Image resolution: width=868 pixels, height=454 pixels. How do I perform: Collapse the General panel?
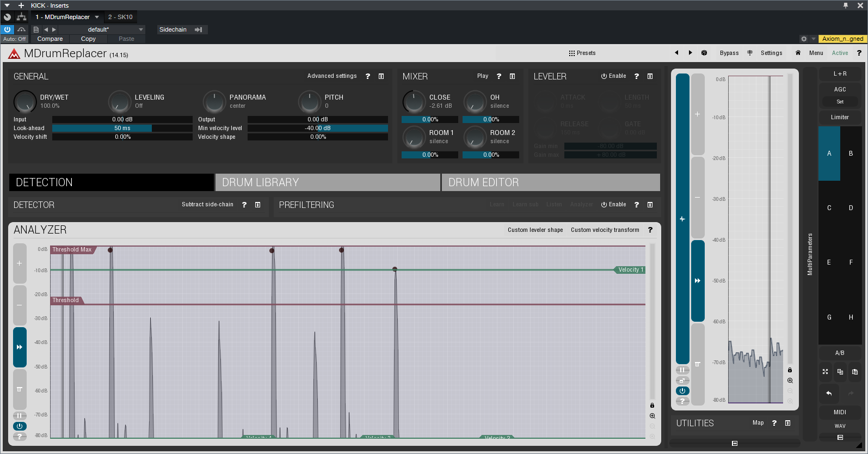point(381,76)
